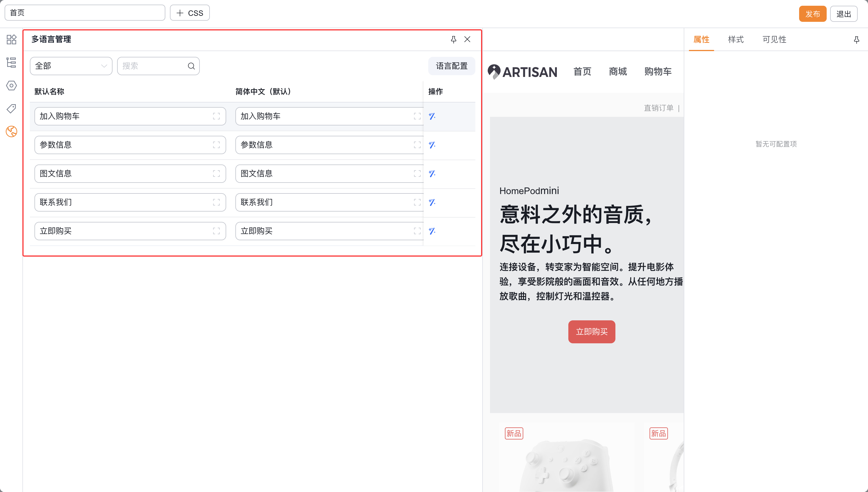This screenshot has width=868, height=492.
Task: Select the globe multilingual icon in left sidebar
Action: pyautogui.click(x=11, y=131)
